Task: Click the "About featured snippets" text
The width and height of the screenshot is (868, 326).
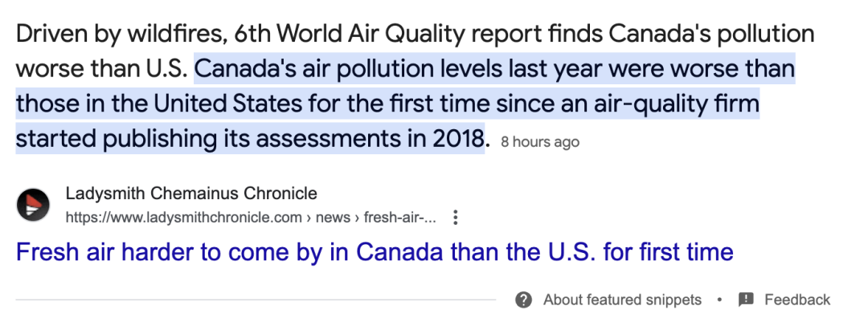Action: click(622, 300)
